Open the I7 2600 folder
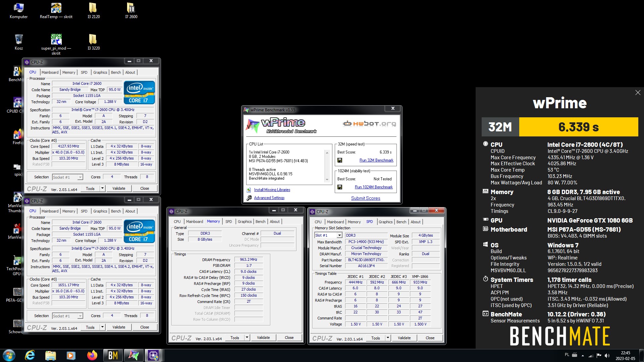Image resolution: width=644 pixels, height=362 pixels. [x=131, y=11]
